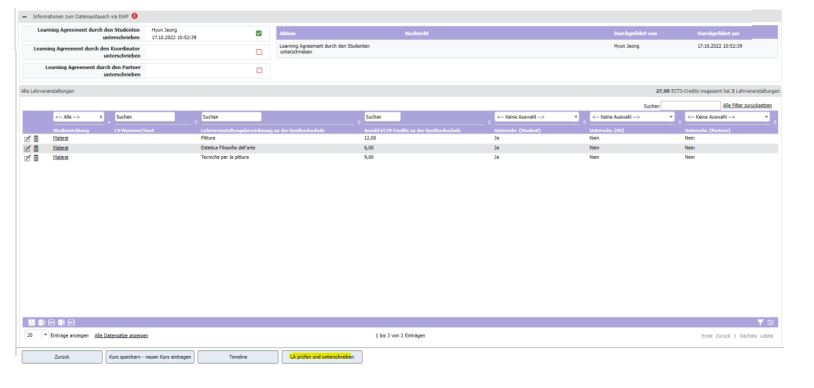
Task: Click 'Estetica Filosofia dell'arte' cell
Action: (228, 148)
